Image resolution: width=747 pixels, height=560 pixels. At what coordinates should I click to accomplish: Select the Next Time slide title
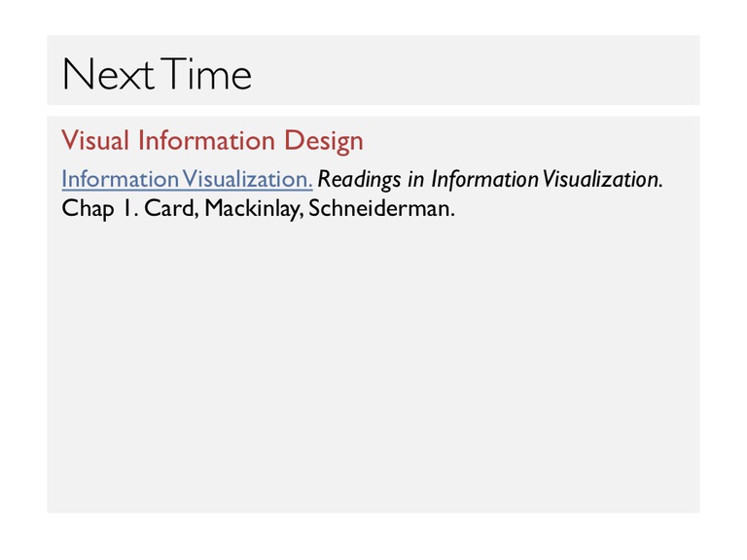(157, 74)
